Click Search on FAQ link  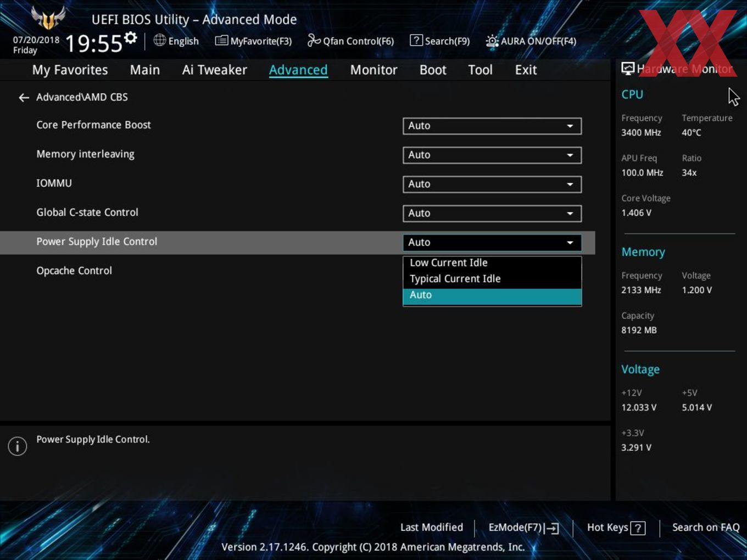706,528
